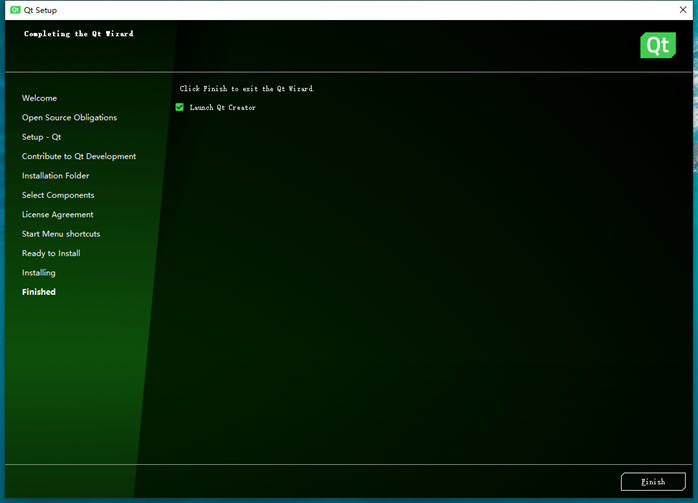
Task: Select the Select Components step
Action: [58, 195]
